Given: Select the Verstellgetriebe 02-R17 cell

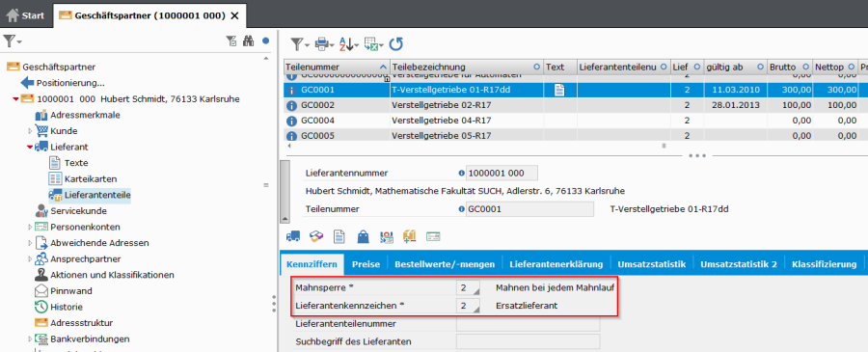Looking at the screenshot, I should (467, 105).
